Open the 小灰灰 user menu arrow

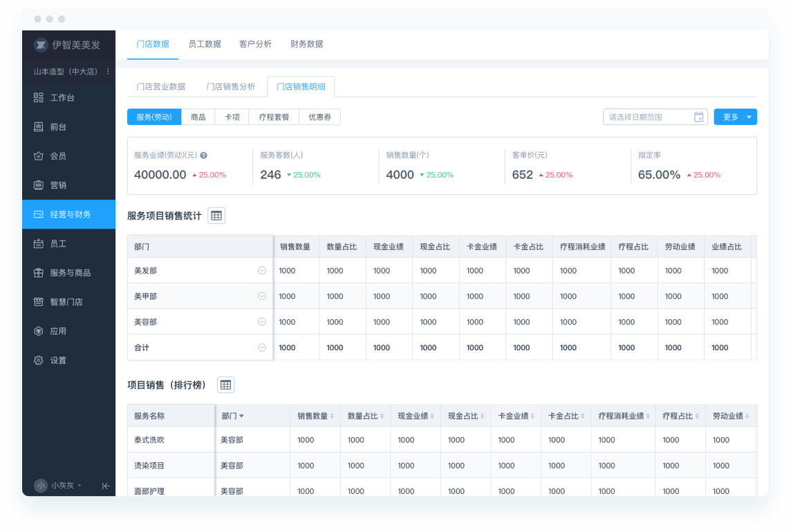[80, 486]
